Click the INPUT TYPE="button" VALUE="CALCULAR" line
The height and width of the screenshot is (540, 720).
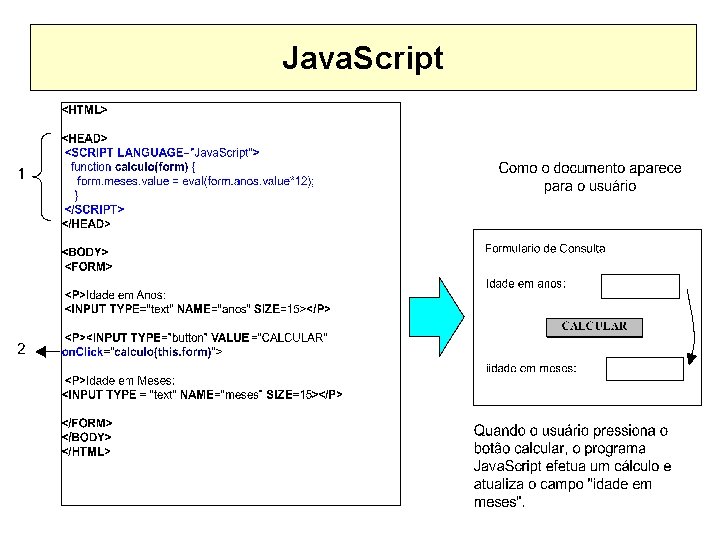(x=196, y=338)
